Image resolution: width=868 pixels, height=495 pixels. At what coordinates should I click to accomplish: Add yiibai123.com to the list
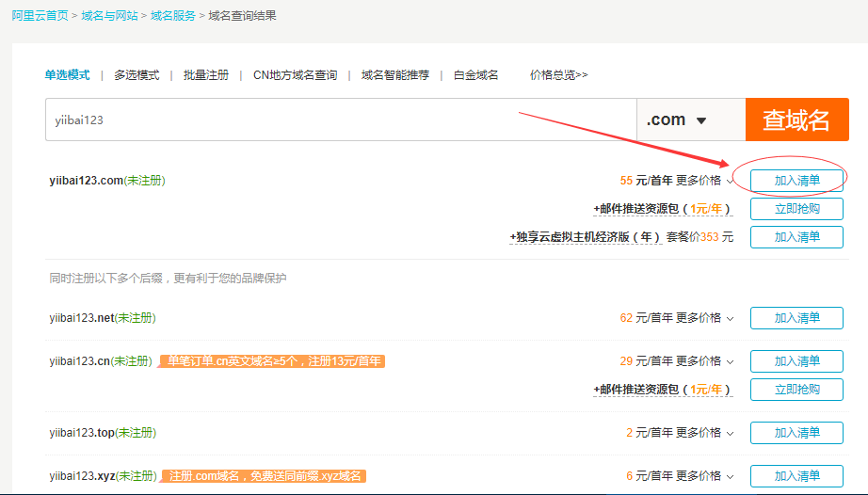click(x=796, y=181)
